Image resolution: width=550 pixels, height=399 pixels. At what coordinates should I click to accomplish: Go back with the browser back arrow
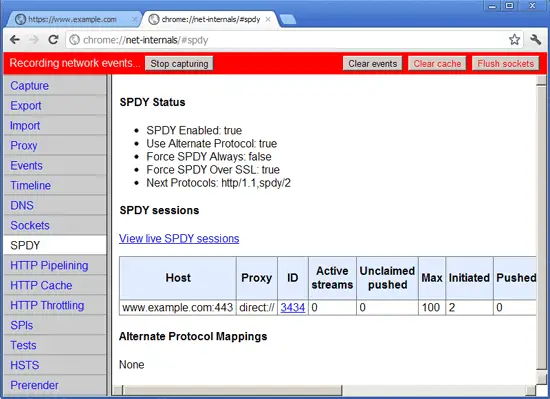pyautogui.click(x=15, y=40)
